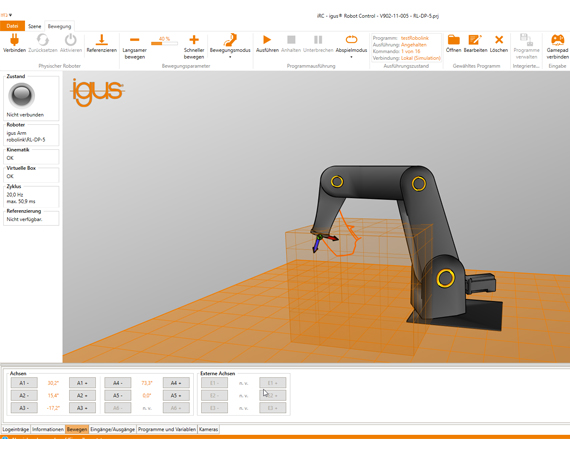The height and width of the screenshot is (449, 570).
Task: Expand the Abspielmodus dropdown
Action: click(351, 57)
